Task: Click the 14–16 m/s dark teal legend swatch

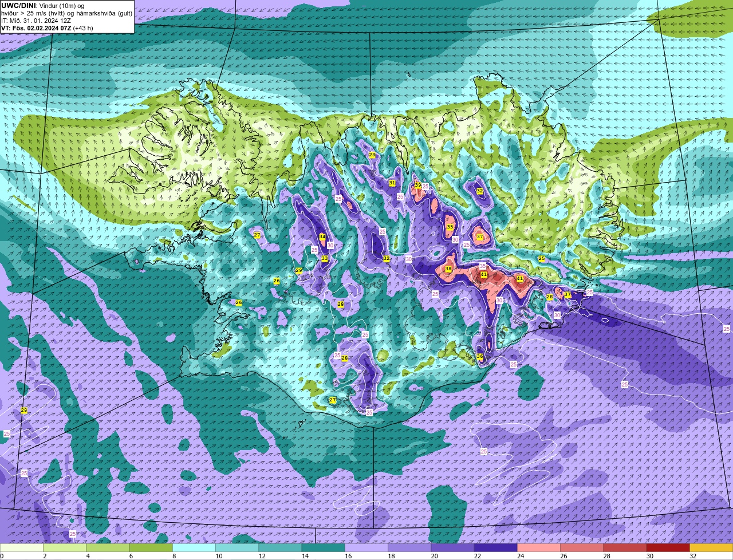Action: tap(324, 548)
